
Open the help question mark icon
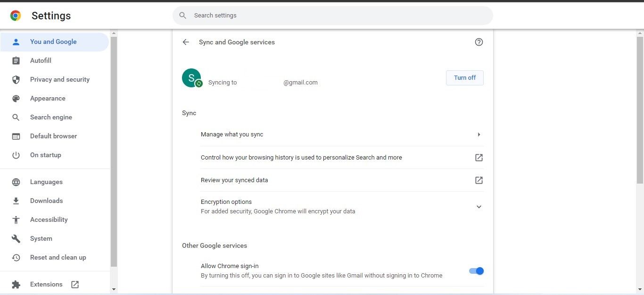479,42
